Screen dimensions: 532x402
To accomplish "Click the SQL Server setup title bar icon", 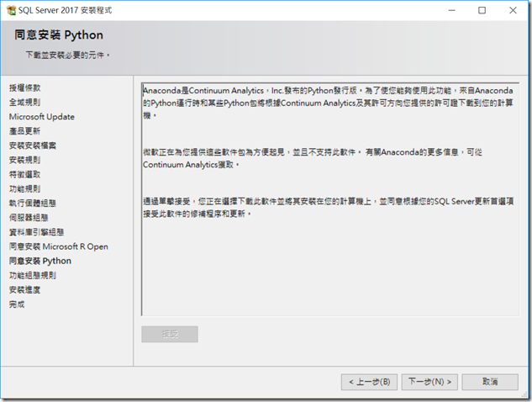I will click(x=11, y=11).
